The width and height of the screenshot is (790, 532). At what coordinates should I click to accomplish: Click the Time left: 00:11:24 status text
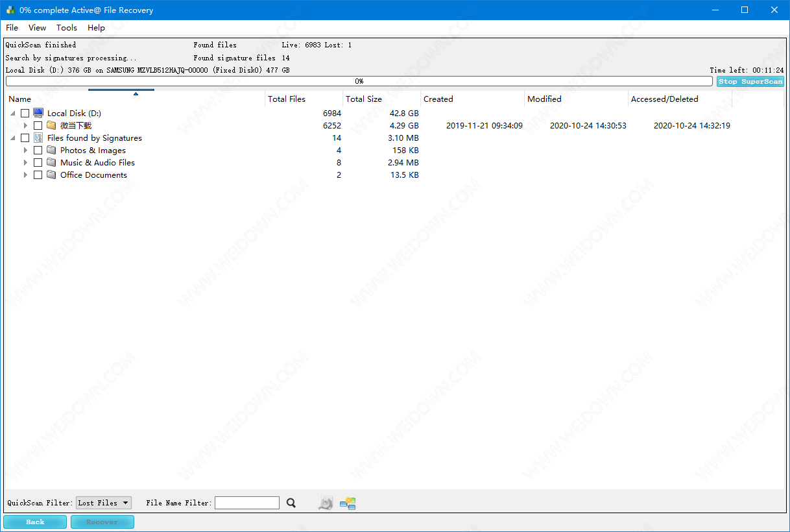[747, 70]
